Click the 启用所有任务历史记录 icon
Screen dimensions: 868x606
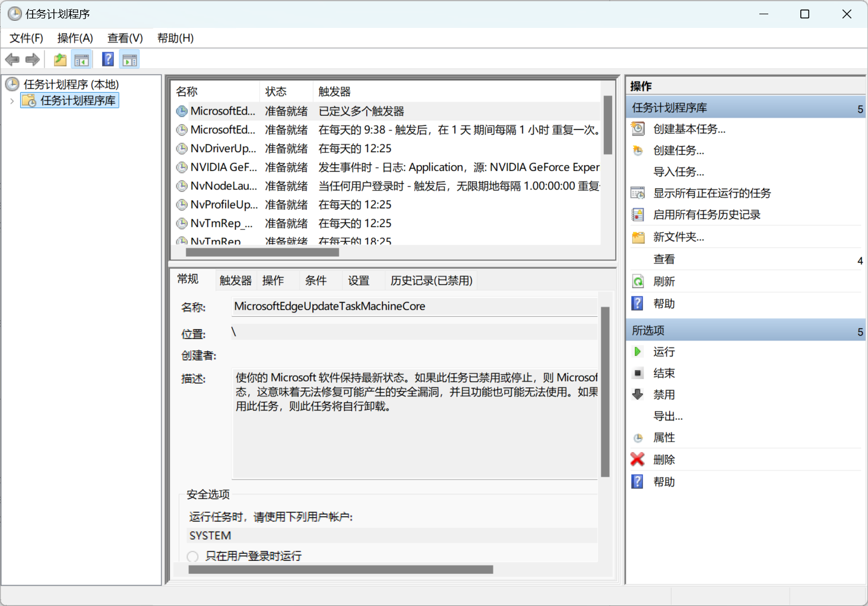(x=638, y=214)
